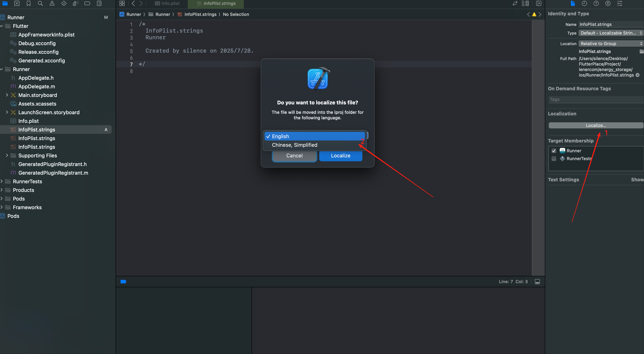Viewport: 644px width, 354px height.
Task: Open the Type dropdown under Identity and Type
Action: [610, 33]
